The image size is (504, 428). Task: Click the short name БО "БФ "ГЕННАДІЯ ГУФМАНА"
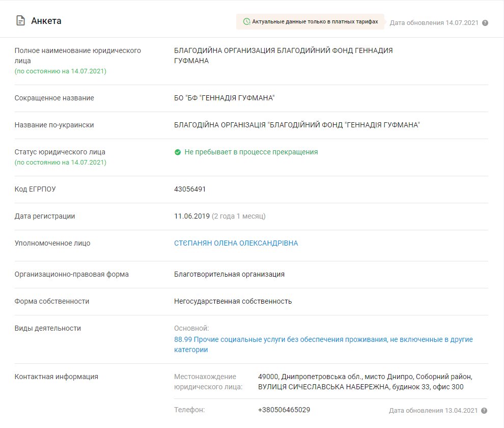tap(224, 98)
